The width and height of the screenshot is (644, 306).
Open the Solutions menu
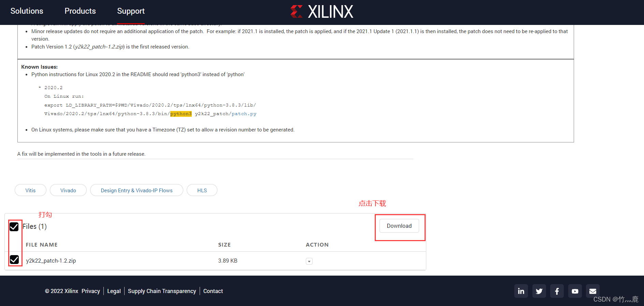pos(27,11)
